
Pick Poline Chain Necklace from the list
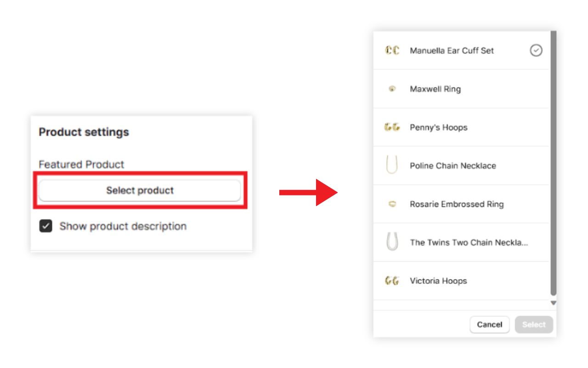[x=452, y=166]
